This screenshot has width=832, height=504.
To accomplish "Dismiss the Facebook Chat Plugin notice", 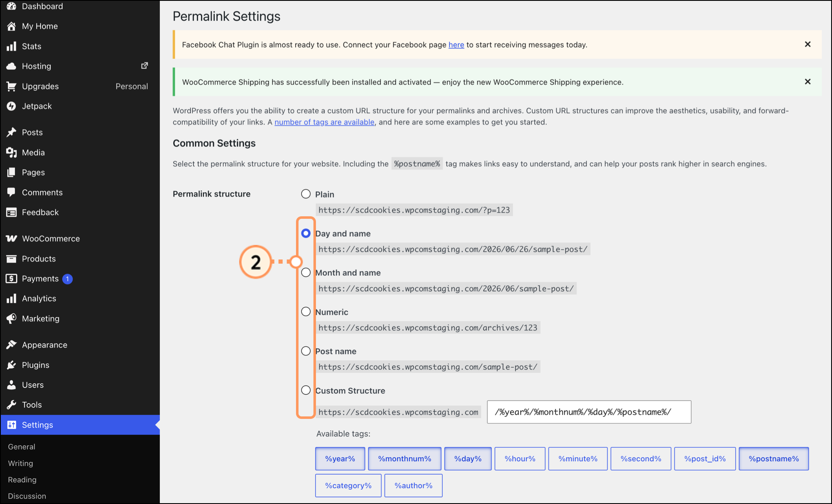I will point(808,44).
